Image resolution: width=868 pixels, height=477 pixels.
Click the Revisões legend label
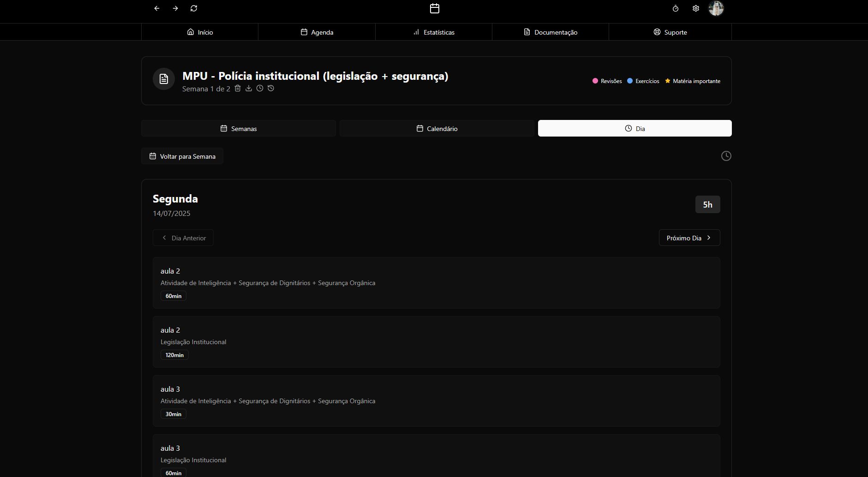(611, 81)
